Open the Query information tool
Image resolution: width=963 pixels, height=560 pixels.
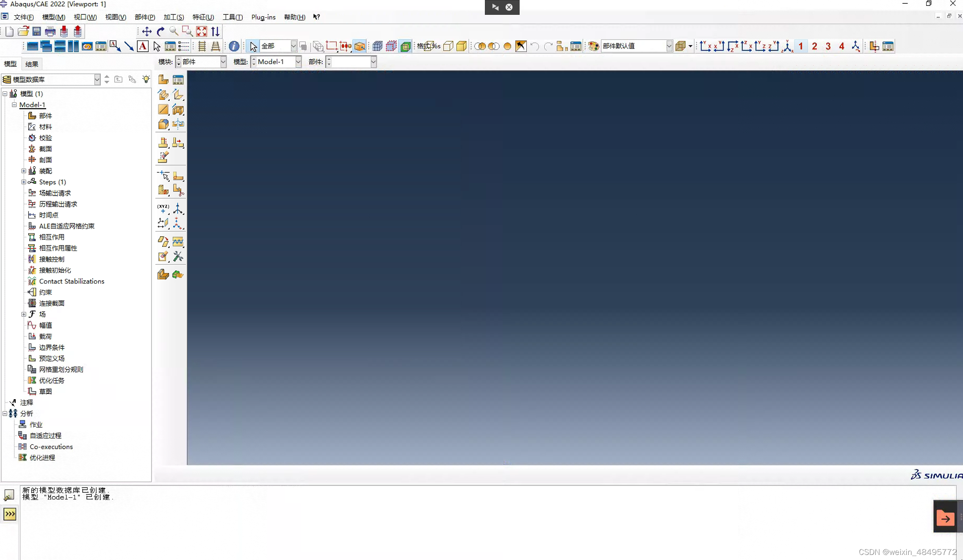click(x=234, y=46)
